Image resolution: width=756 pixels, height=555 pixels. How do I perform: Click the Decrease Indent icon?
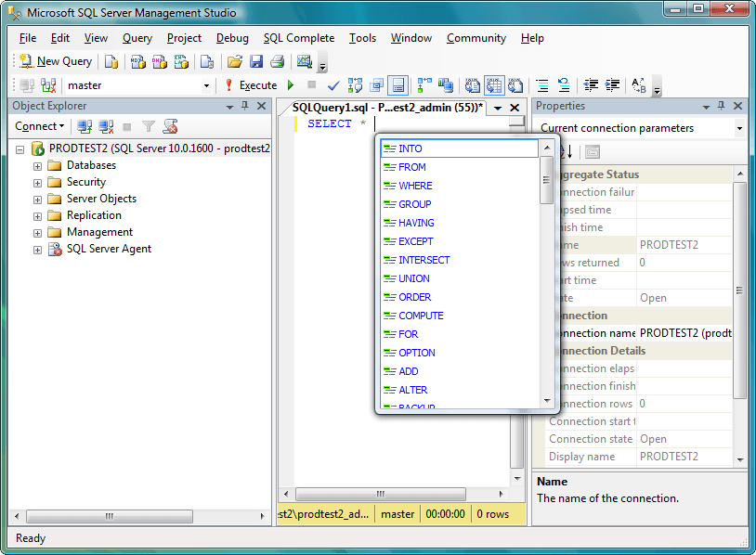pyautogui.click(x=591, y=85)
